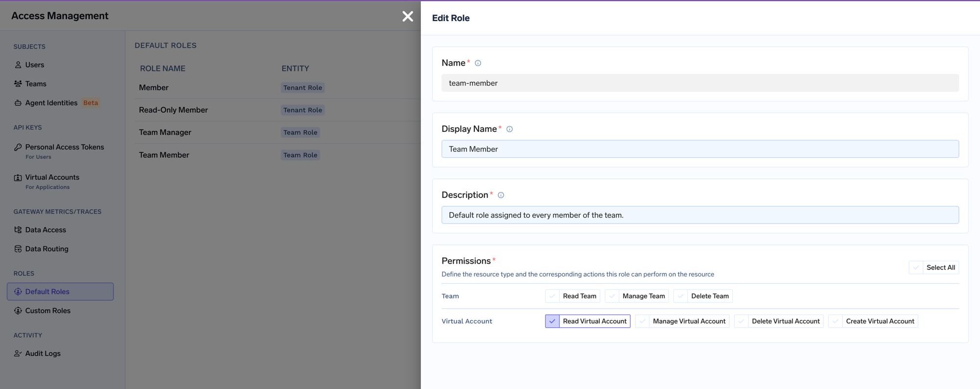Click Team Role badge for Team Member

point(300,155)
